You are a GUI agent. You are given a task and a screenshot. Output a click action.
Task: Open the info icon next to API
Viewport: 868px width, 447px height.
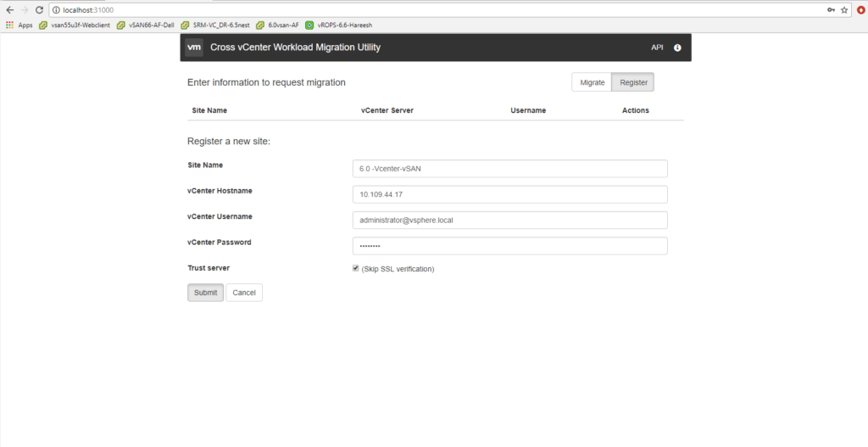[x=677, y=47]
